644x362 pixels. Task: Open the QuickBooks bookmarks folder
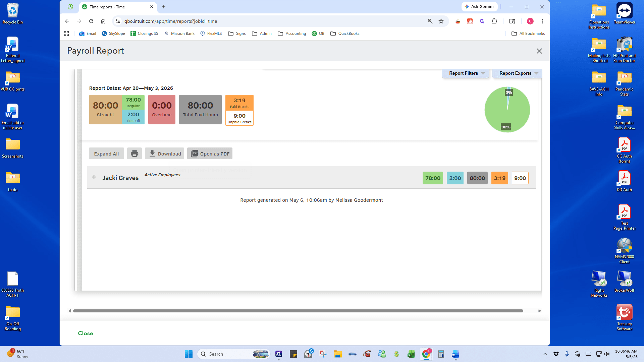(x=345, y=34)
